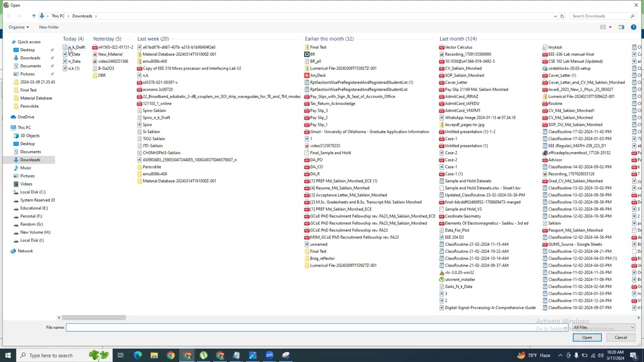
Task: Open Zoom from the taskbar
Action: tap(269, 355)
